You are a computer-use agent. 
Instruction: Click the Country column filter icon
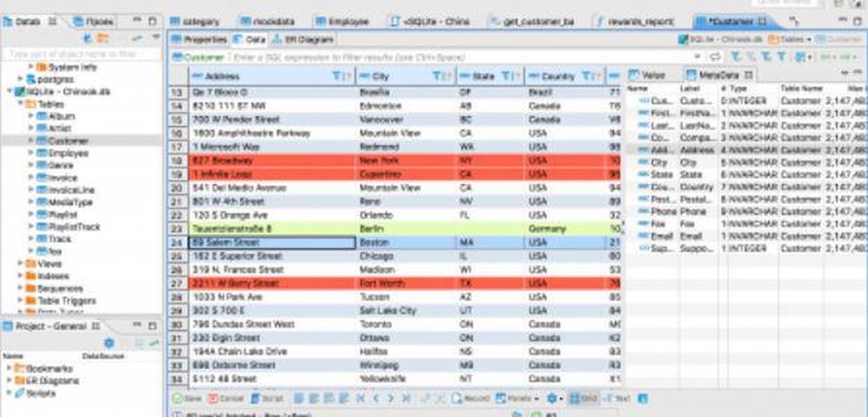click(588, 76)
